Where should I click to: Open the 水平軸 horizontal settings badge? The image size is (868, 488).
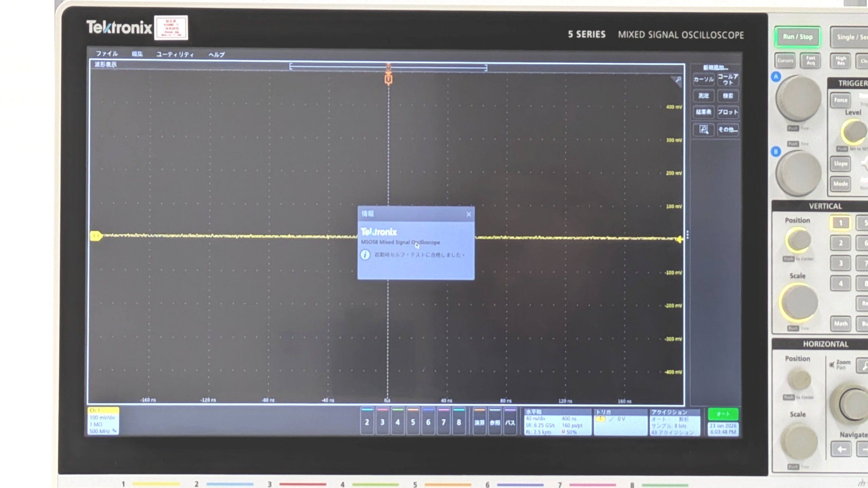(557, 422)
